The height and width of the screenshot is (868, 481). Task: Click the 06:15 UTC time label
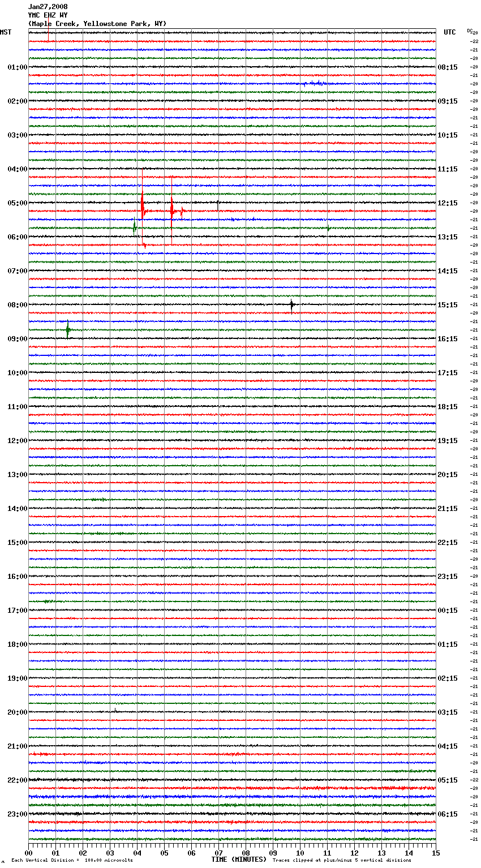[448, 814]
